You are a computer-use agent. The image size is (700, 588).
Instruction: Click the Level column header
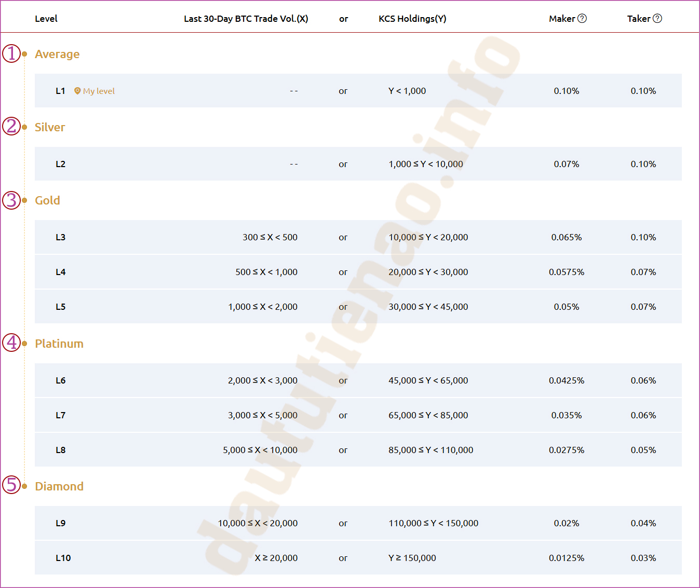[x=46, y=19]
